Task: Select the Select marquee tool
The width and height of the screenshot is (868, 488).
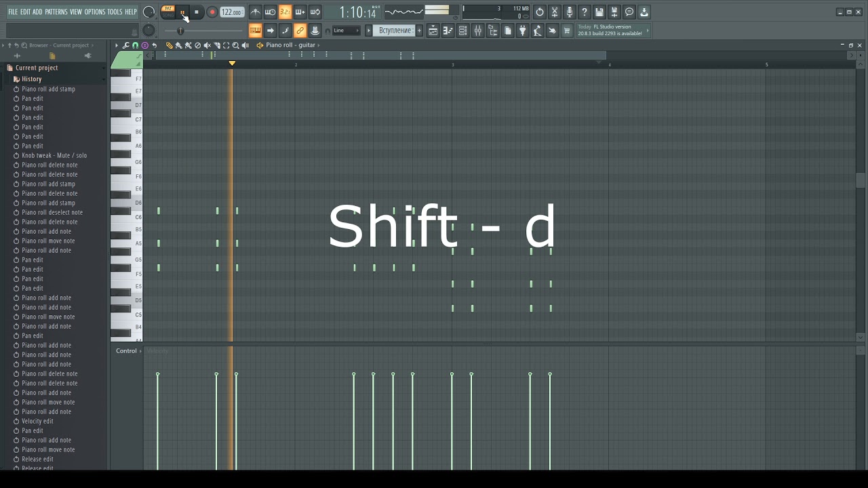Action: (226, 45)
